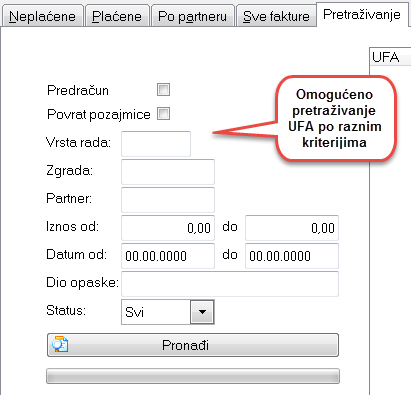Click the Partner input field
Screen dimensions: 411x395
(168, 200)
